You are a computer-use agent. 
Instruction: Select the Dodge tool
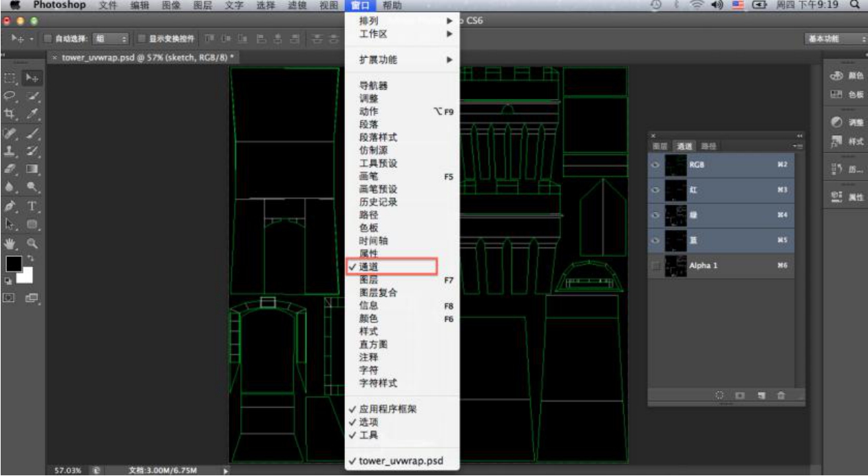pyautogui.click(x=32, y=186)
